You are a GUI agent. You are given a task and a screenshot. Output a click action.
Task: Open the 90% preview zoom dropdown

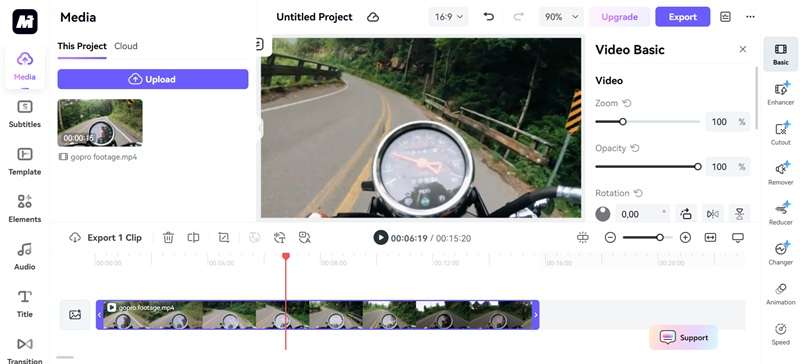[x=561, y=17]
